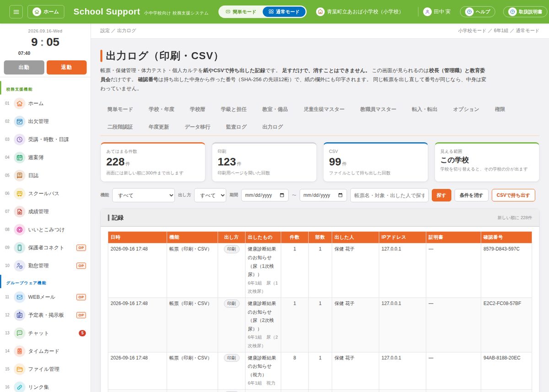The width and height of the screenshot is (549, 392).
Task: Click the ホーム button in the header
Action: (46, 12)
